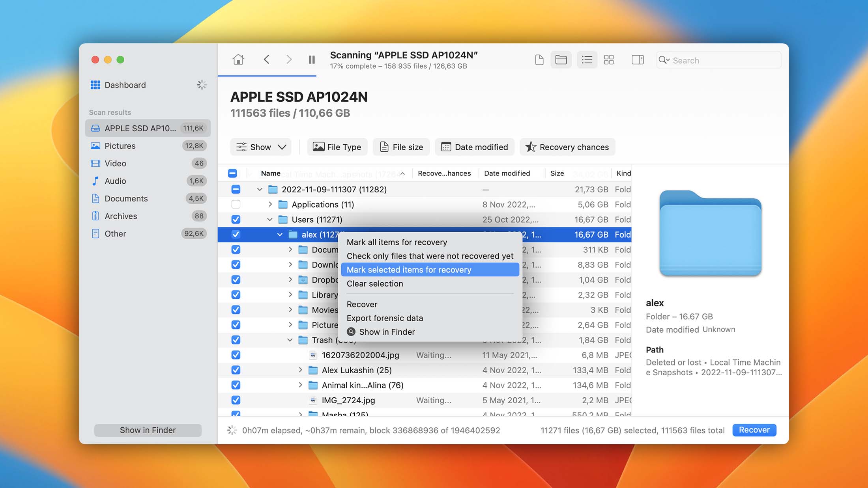Screen dimensions: 868x488
Task: Choose Export forensic data
Action: pyautogui.click(x=430, y=318)
